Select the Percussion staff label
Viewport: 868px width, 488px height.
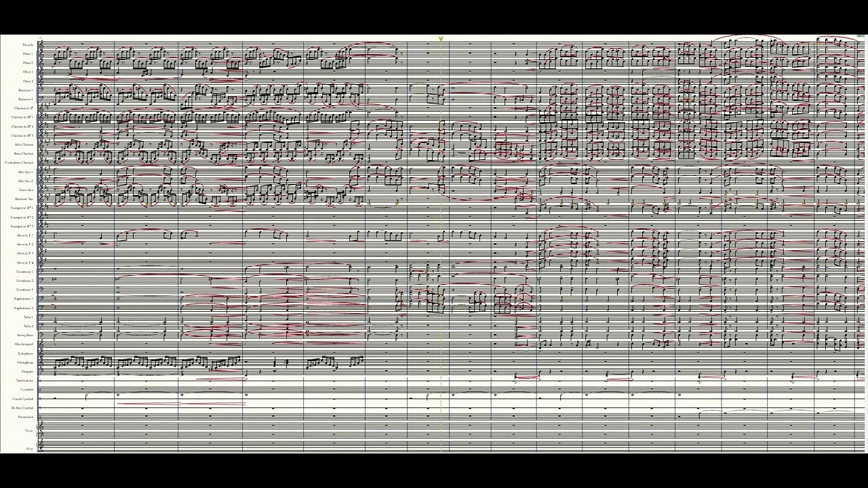coord(26,417)
